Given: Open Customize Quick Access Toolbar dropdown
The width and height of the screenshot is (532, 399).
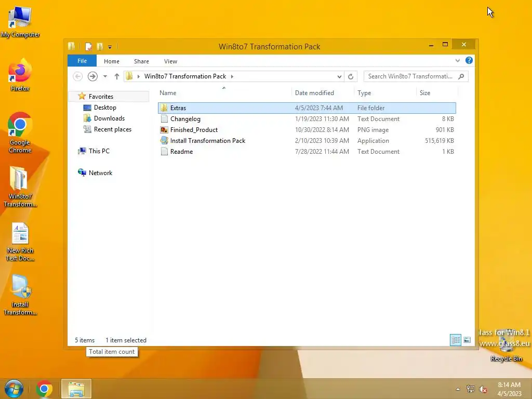Looking at the screenshot, I should [x=110, y=47].
